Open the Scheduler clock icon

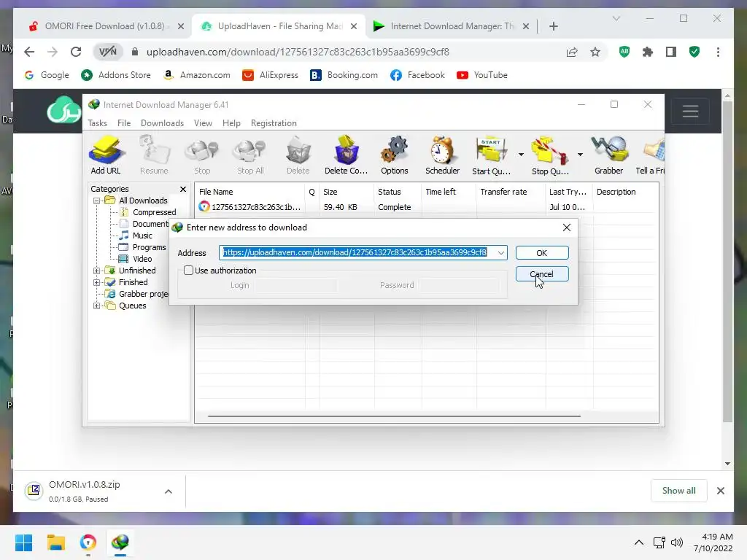443,155
